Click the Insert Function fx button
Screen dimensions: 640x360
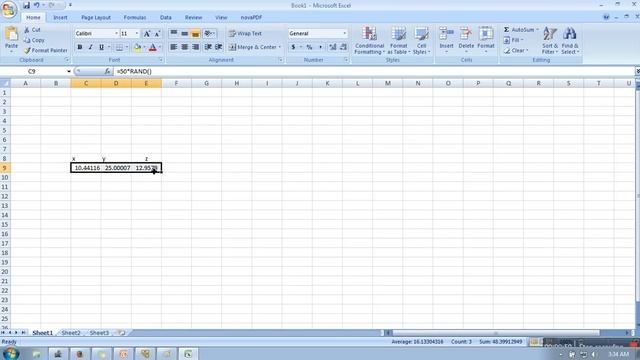click(x=107, y=71)
